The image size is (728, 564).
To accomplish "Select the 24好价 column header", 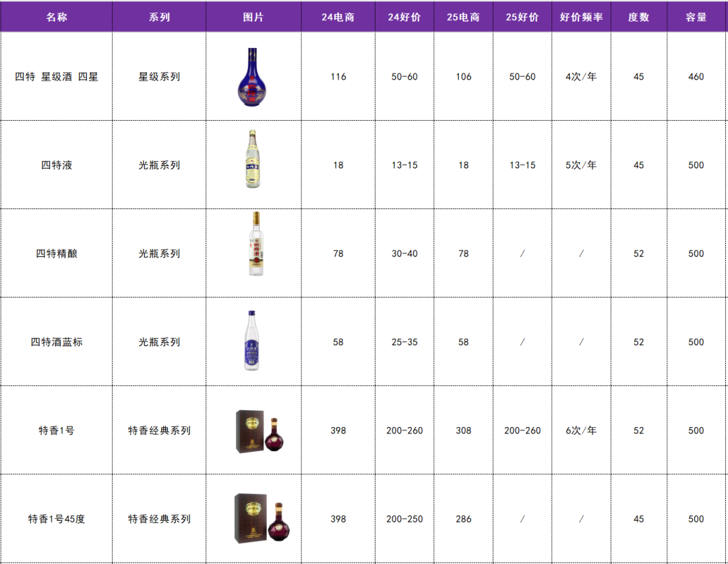I will tap(404, 17).
